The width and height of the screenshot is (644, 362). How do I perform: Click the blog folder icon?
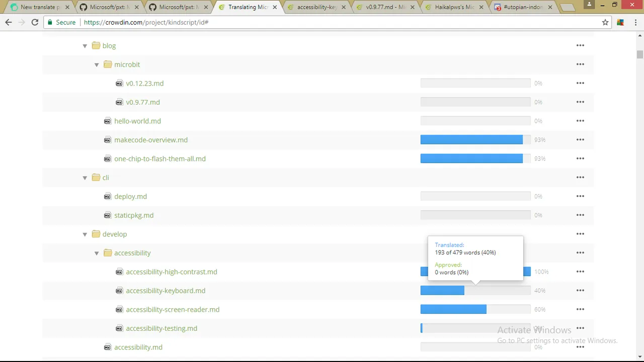(x=96, y=45)
